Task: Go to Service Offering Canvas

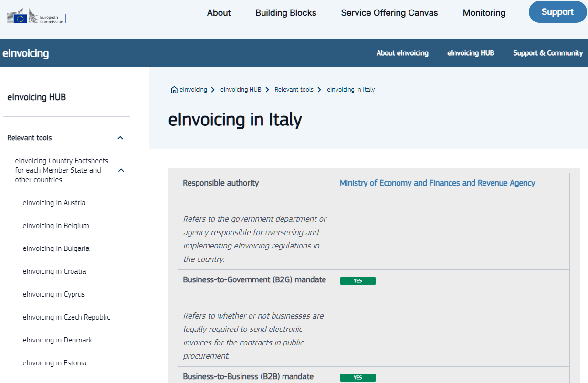Action: (389, 13)
